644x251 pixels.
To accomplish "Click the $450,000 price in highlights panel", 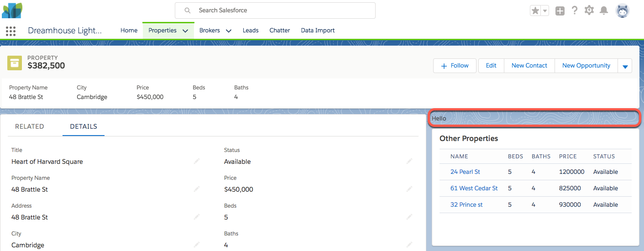I will pyautogui.click(x=150, y=97).
